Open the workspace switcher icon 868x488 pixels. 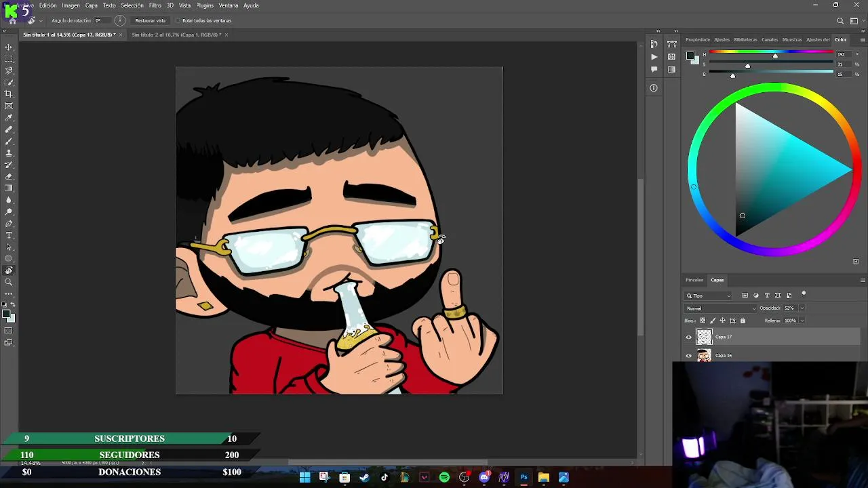click(854, 20)
